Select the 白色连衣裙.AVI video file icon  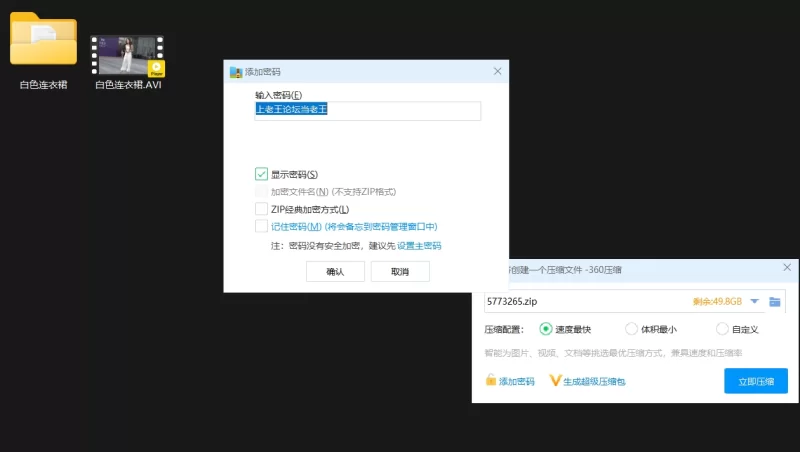tap(127, 55)
